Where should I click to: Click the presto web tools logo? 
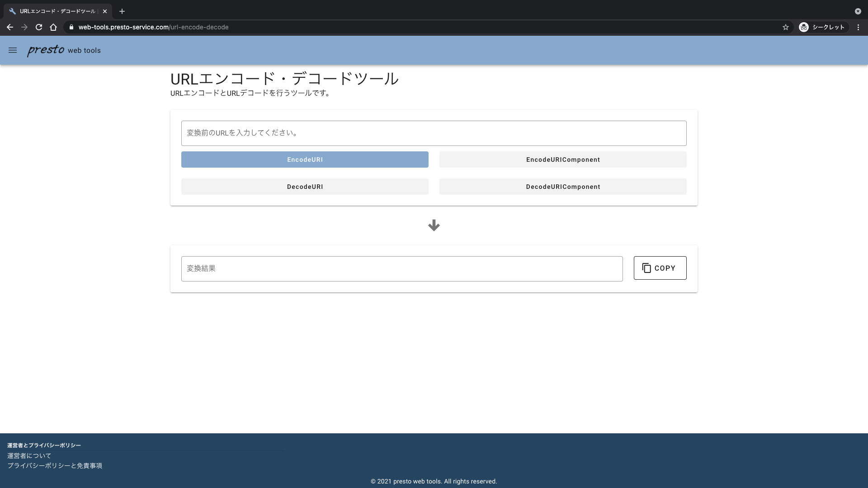pos(64,50)
